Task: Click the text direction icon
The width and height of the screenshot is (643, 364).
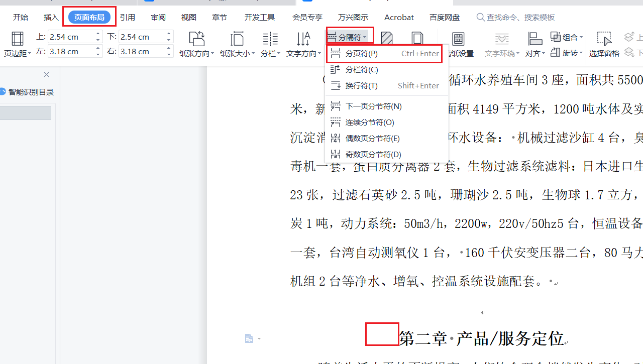Action: click(x=303, y=39)
